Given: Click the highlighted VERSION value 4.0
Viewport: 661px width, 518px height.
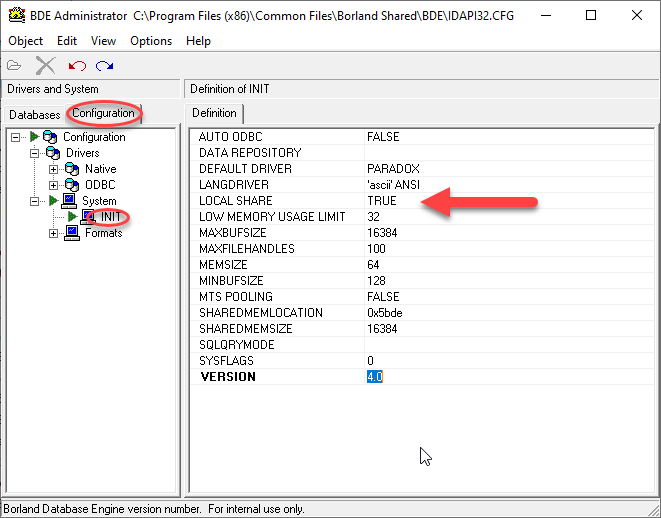Looking at the screenshot, I should (374, 377).
